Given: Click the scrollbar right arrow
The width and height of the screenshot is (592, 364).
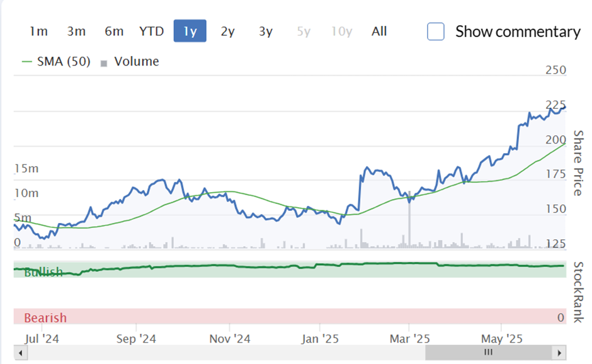Looking at the screenshot, I should 559,353.
